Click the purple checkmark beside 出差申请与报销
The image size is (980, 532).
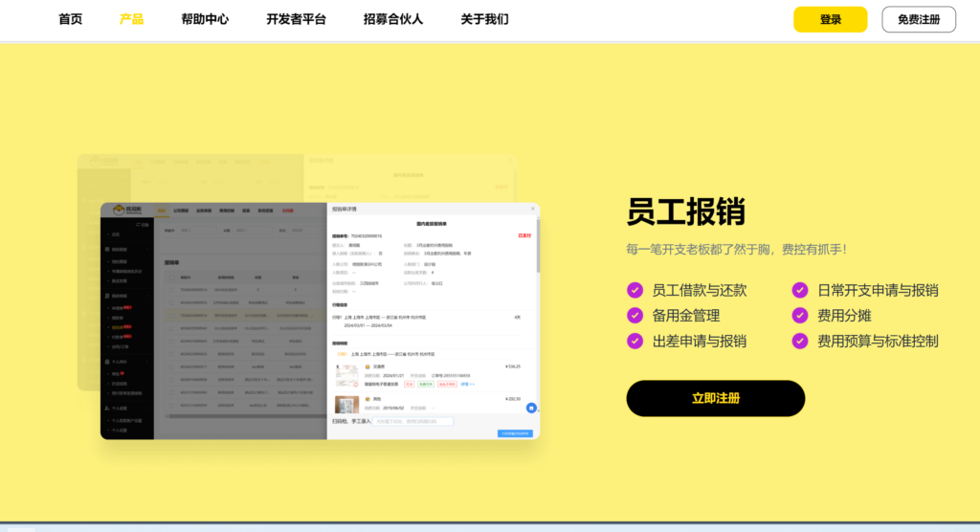coord(635,341)
